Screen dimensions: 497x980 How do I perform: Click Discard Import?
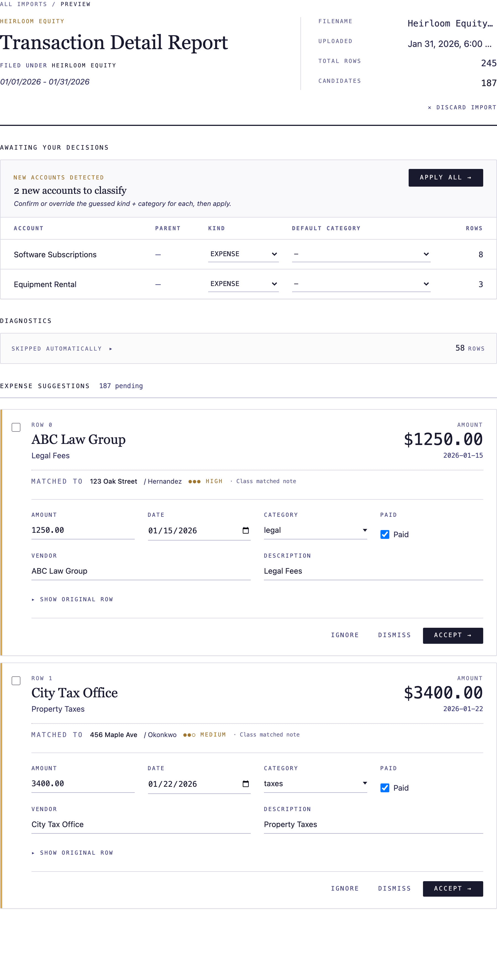pyautogui.click(x=462, y=108)
